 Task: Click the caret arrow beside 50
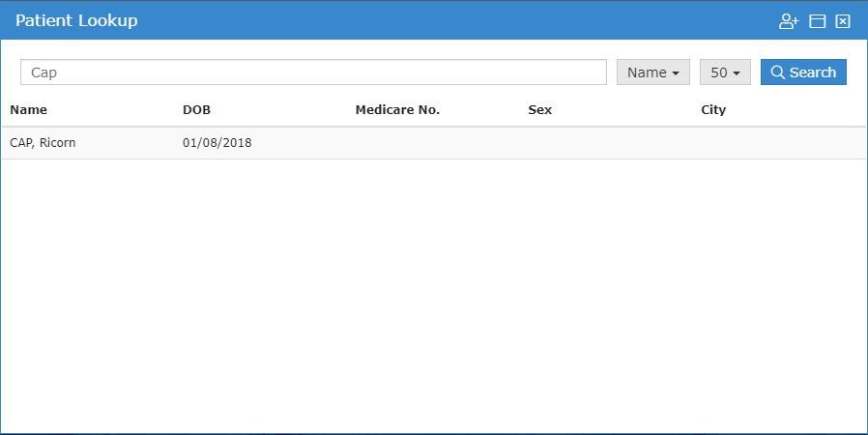coord(737,73)
